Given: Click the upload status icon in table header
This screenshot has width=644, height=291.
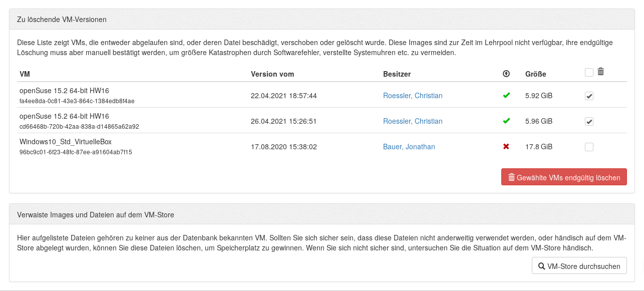Looking at the screenshot, I should pyautogui.click(x=506, y=74).
